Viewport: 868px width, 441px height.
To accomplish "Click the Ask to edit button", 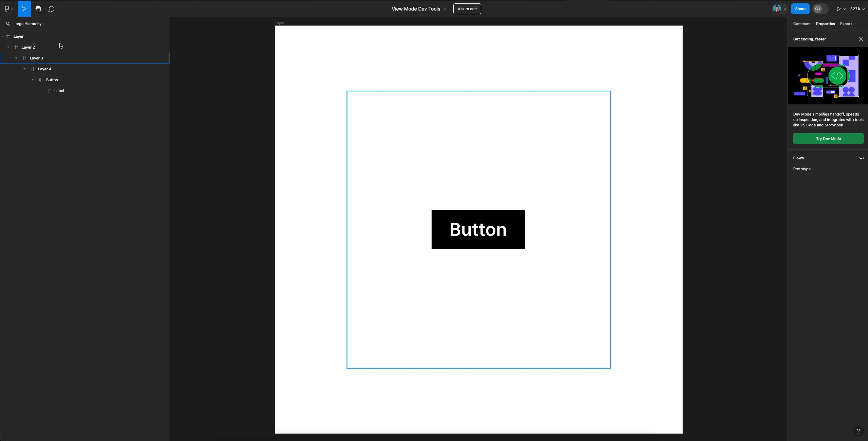I will pyautogui.click(x=467, y=9).
